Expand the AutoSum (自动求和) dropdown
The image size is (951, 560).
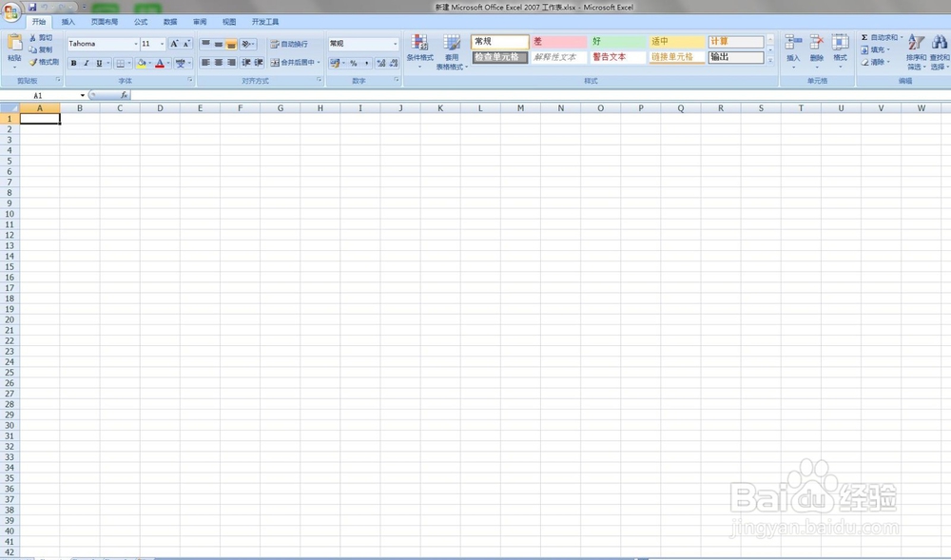(x=902, y=38)
